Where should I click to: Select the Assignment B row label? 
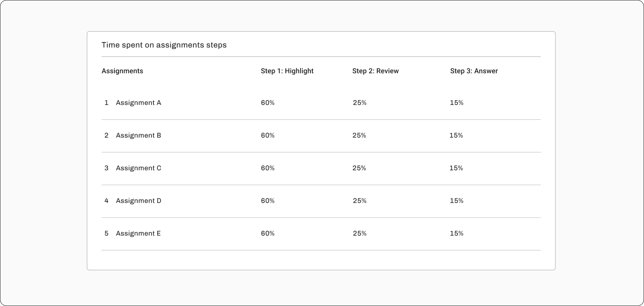(138, 135)
